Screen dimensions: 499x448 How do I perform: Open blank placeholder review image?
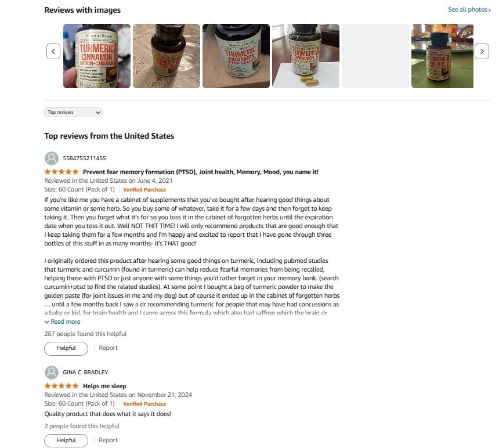(x=375, y=56)
